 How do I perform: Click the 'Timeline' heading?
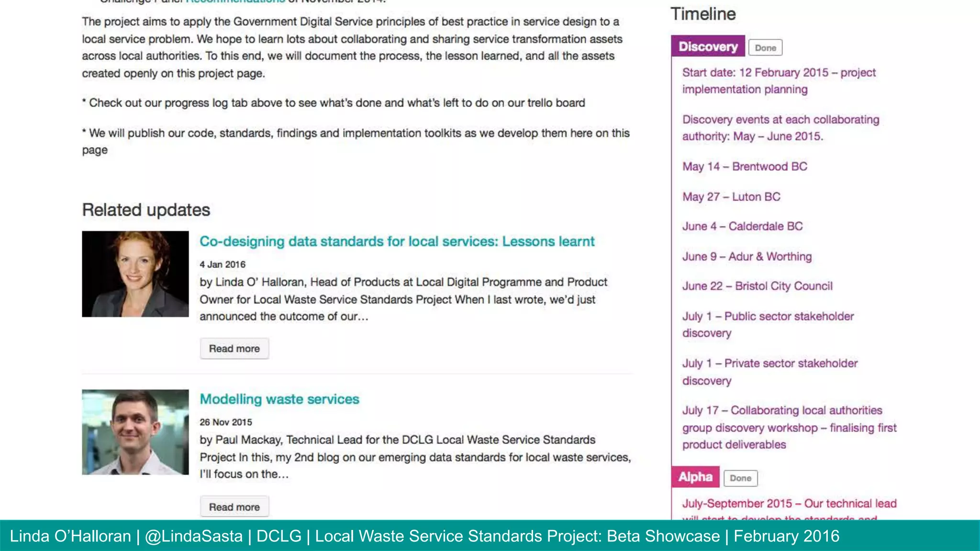click(703, 14)
